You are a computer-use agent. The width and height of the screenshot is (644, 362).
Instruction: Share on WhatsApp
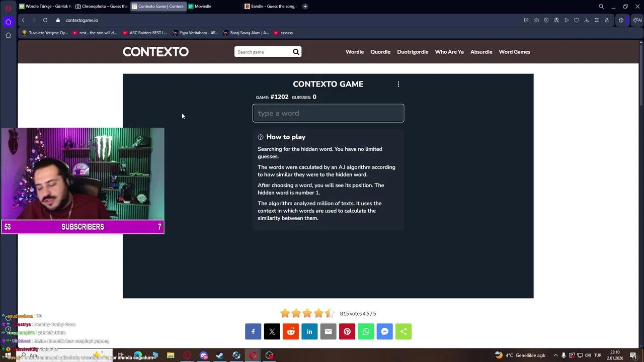pyautogui.click(x=366, y=331)
